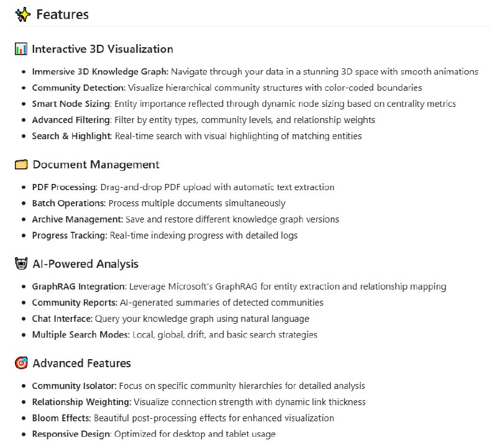The image size is (497, 448).
Task: Click the bold Immersive 3D Knowledge Graph text
Action: [100, 71]
